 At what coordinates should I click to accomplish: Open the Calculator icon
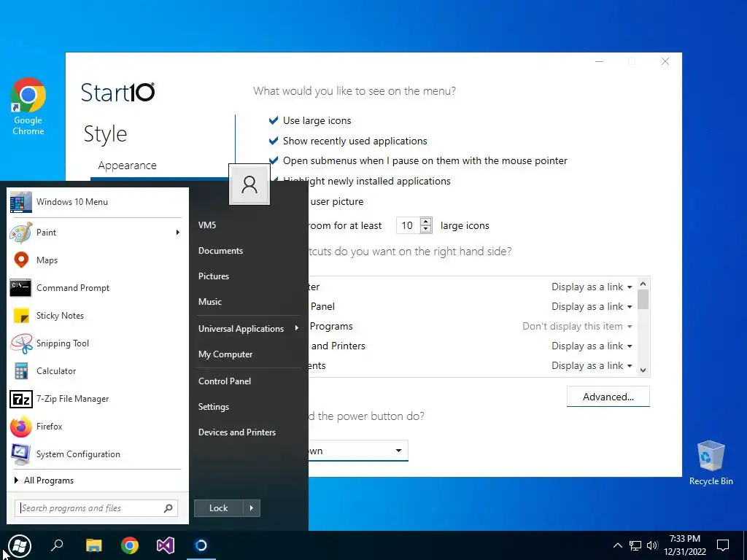tap(21, 371)
